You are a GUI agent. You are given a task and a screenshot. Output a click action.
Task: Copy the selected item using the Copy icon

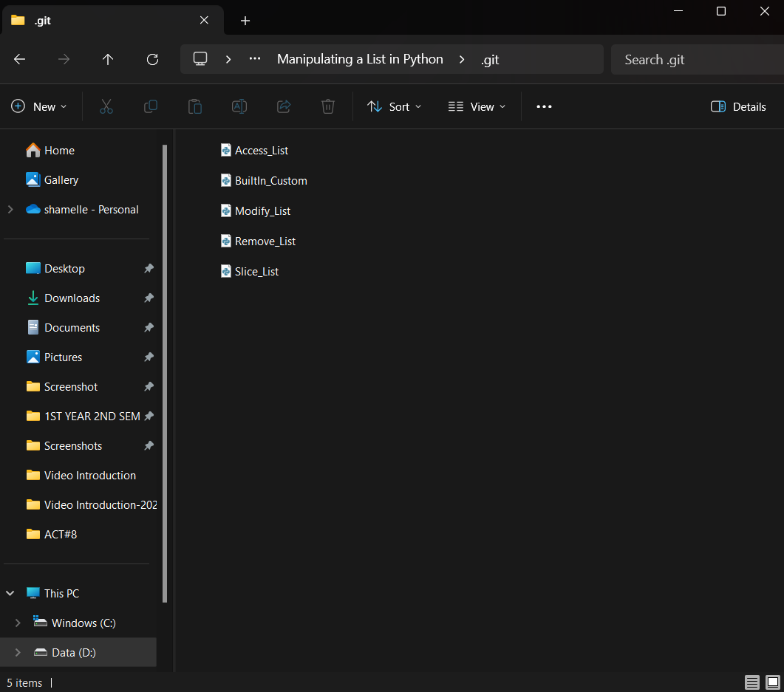click(151, 106)
